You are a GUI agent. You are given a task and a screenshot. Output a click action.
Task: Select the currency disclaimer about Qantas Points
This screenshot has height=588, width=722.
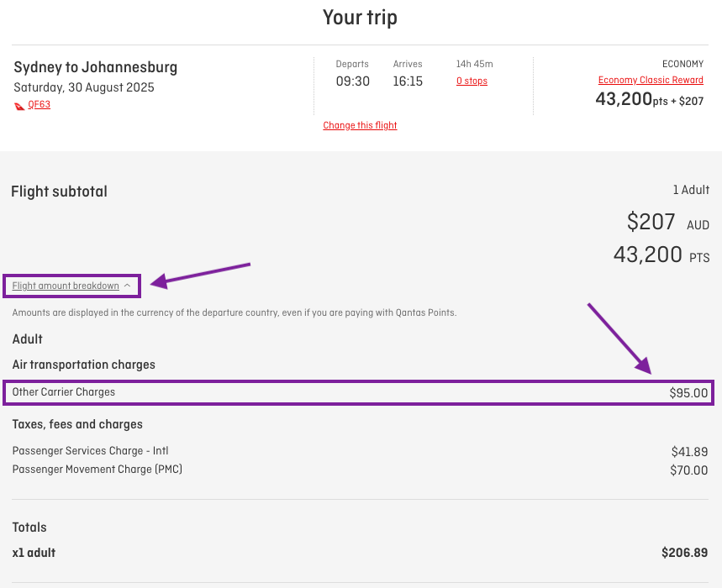(x=235, y=312)
